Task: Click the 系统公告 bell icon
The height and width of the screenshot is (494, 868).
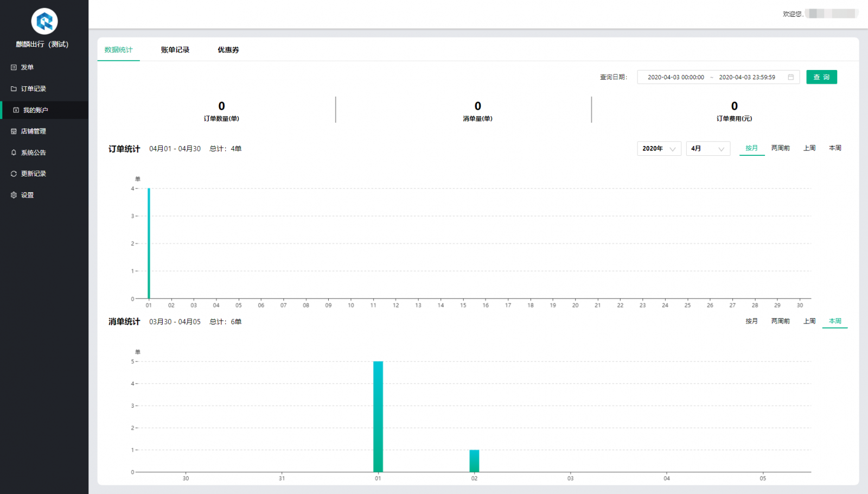Action: click(x=14, y=153)
